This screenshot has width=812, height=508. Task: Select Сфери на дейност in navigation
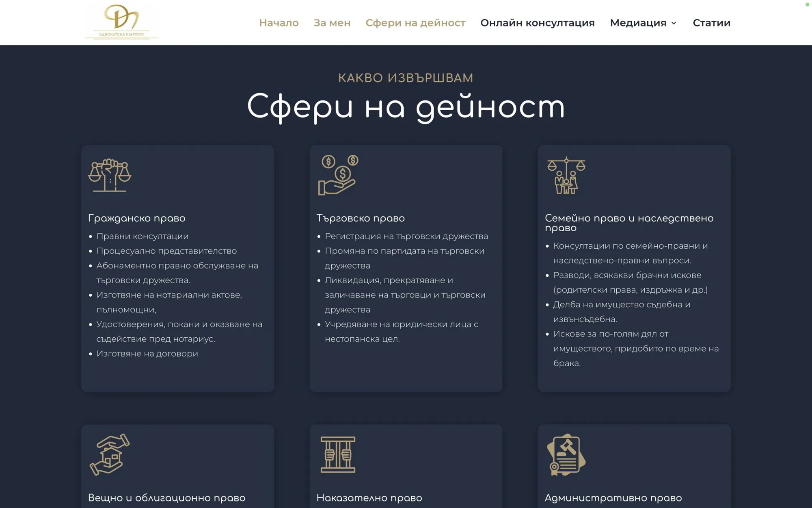pos(415,23)
